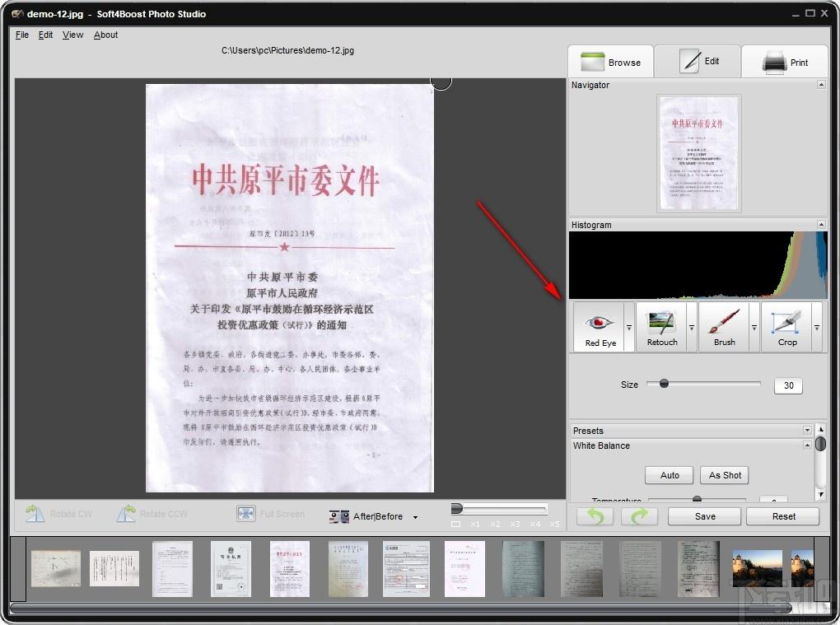
Task: Open the View menu
Action: pyautogui.click(x=72, y=35)
